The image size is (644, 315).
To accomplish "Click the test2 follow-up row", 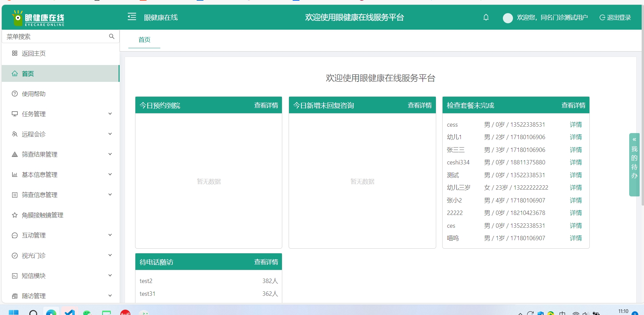I will click(x=208, y=281).
